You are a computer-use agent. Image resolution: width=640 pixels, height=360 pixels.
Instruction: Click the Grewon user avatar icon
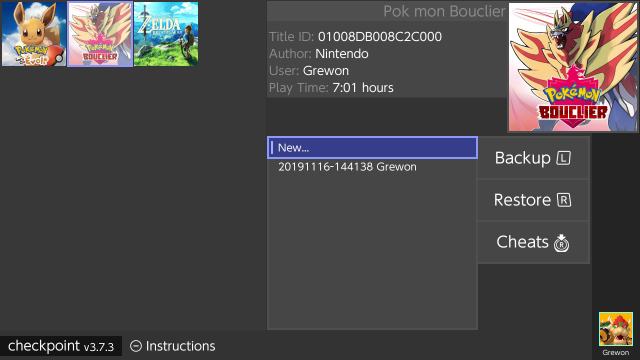click(616, 329)
